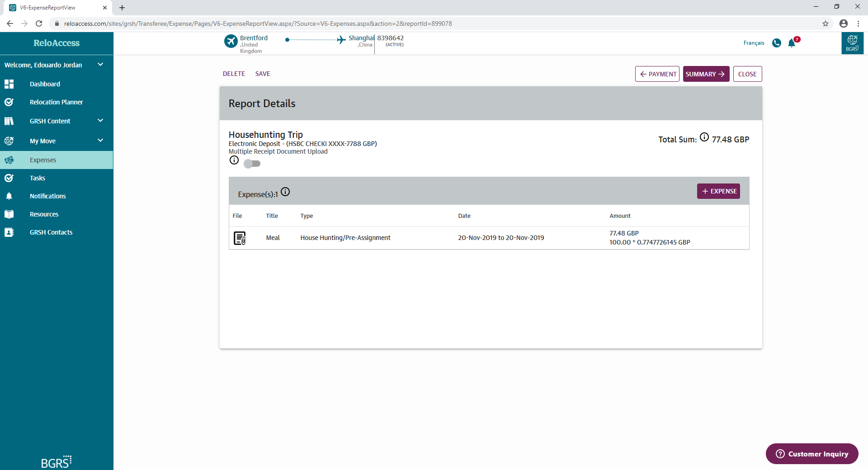868x470 pixels.
Task: Click the browser address bar
Action: pos(434,23)
